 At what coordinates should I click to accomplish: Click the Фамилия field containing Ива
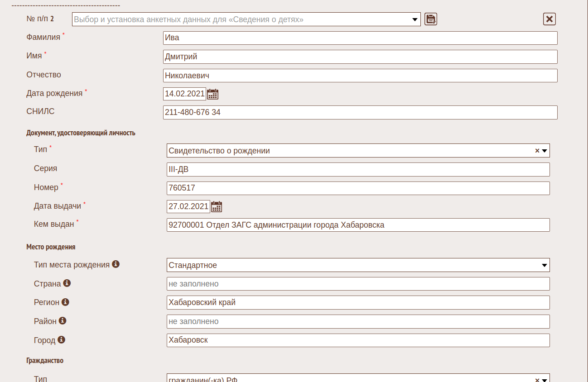pyautogui.click(x=360, y=38)
